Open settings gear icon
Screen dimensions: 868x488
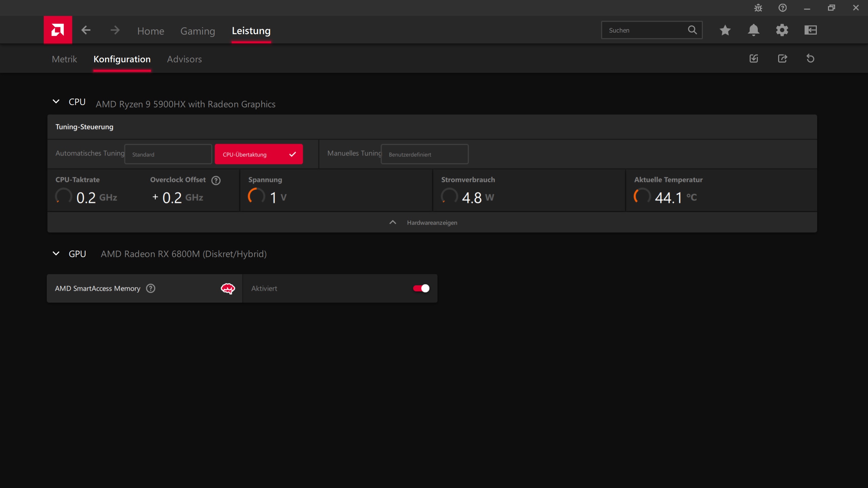(782, 30)
